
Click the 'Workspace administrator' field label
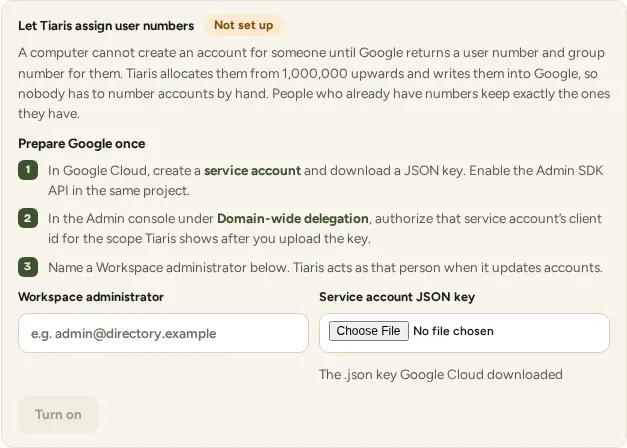91,297
